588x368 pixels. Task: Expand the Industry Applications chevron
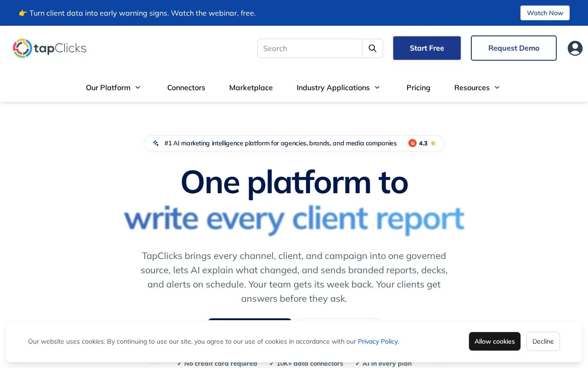tap(377, 87)
